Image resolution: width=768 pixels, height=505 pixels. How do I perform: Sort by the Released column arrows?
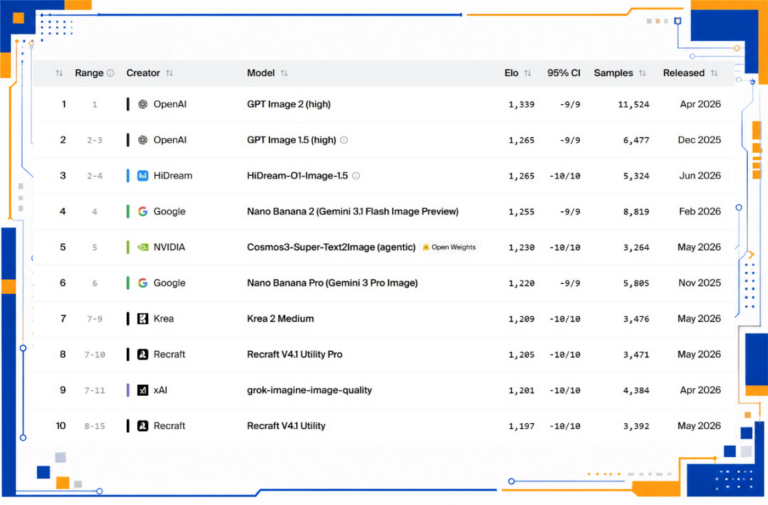[x=714, y=73]
